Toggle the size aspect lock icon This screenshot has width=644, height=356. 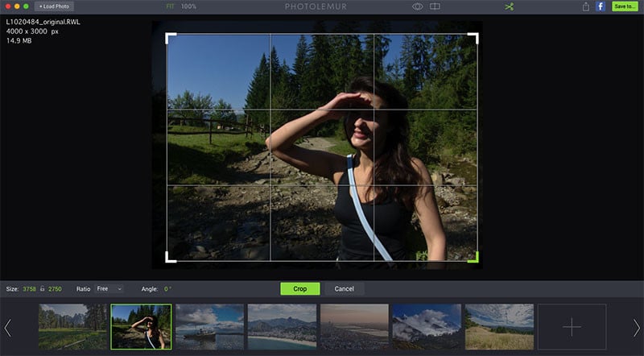[43, 288]
